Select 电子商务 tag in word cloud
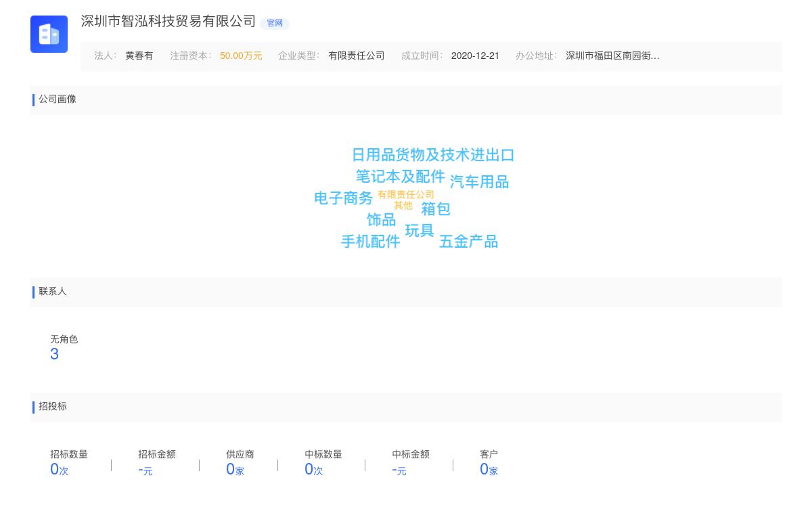 tap(343, 198)
